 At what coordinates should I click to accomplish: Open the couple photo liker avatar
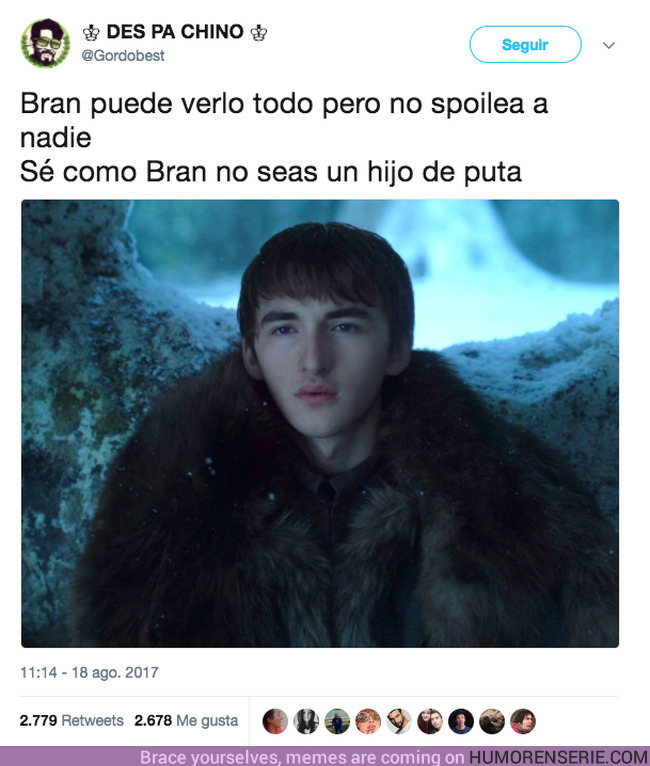[430, 721]
